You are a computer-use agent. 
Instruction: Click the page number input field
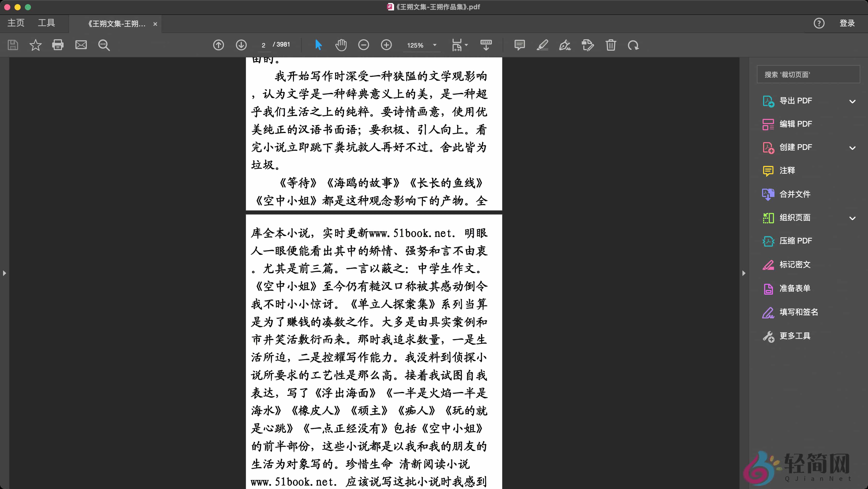[264, 45]
